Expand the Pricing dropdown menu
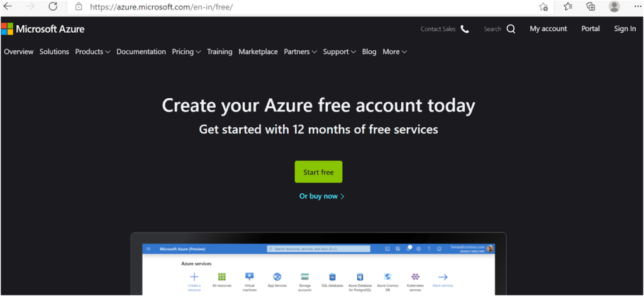 [x=186, y=52]
